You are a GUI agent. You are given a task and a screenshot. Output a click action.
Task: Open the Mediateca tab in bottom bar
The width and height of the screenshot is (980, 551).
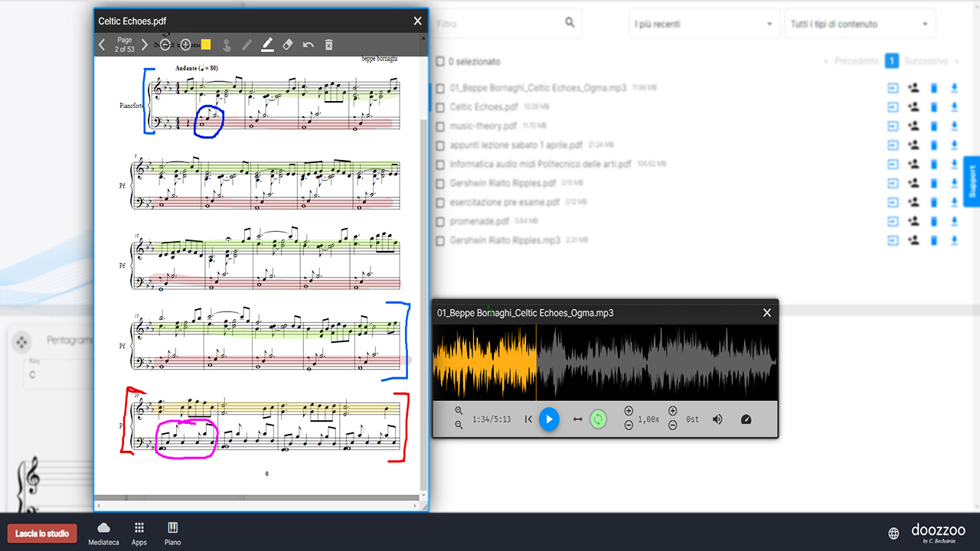pos(103,533)
